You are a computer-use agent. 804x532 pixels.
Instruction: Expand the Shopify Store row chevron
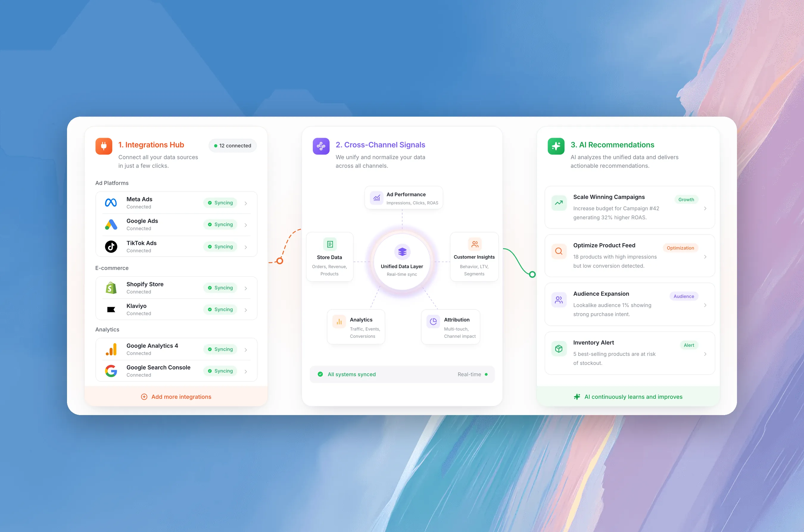[x=245, y=288]
